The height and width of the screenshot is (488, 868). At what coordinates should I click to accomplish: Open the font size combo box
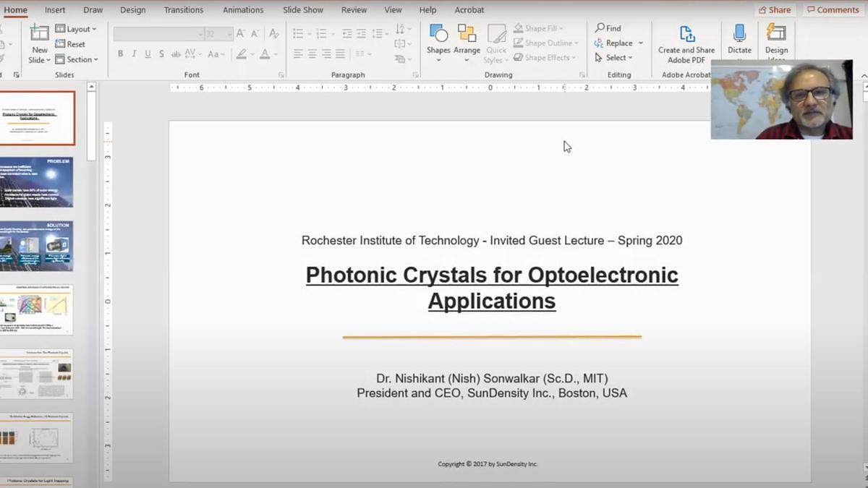[x=218, y=34]
